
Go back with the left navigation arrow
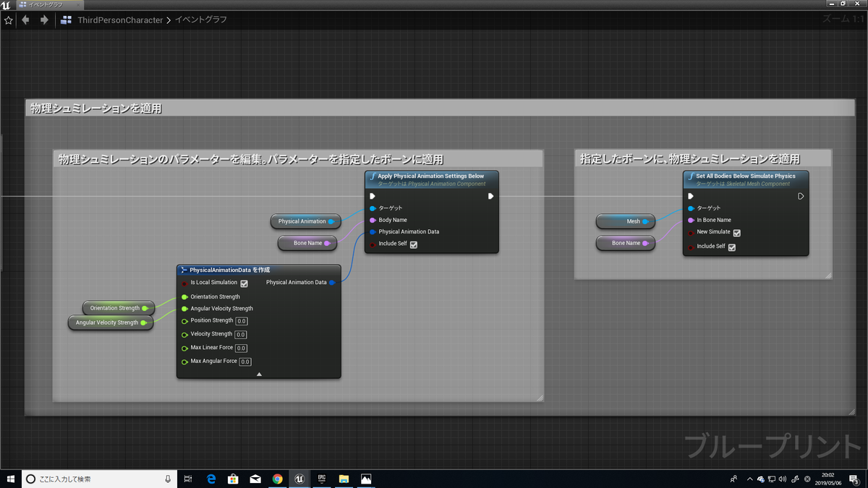[26, 20]
